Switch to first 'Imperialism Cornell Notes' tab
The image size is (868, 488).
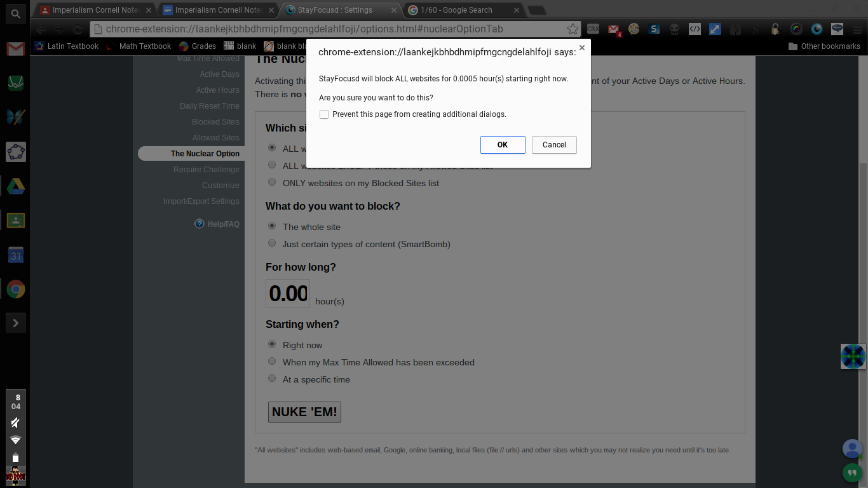pyautogui.click(x=93, y=10)
